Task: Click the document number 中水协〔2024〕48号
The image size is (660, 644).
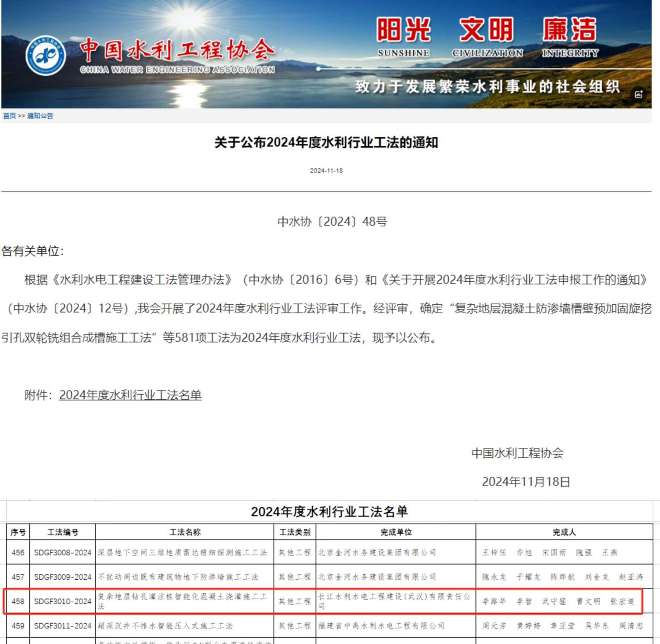Action: (x=332, y=222)
